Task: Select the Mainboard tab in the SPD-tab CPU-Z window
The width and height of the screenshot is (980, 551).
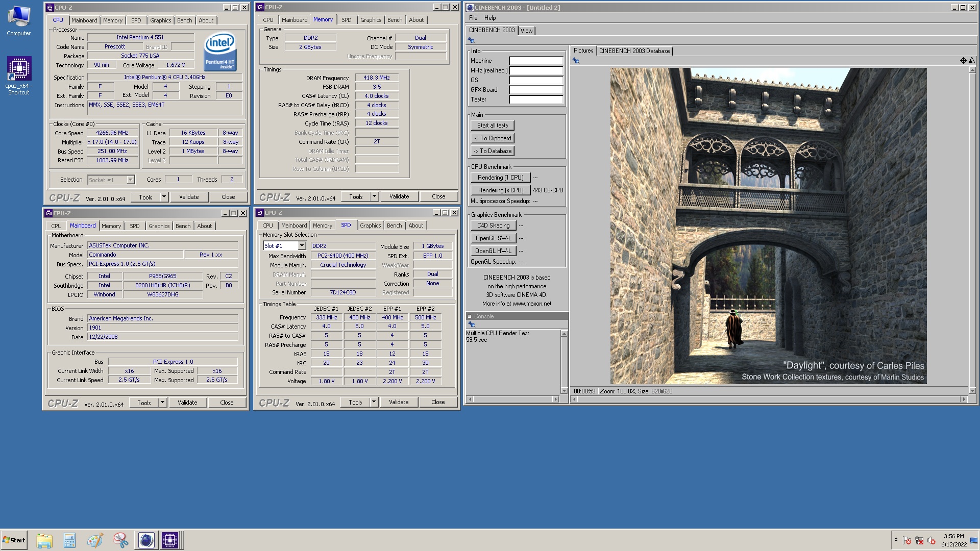Action: (x=294, y=226)
